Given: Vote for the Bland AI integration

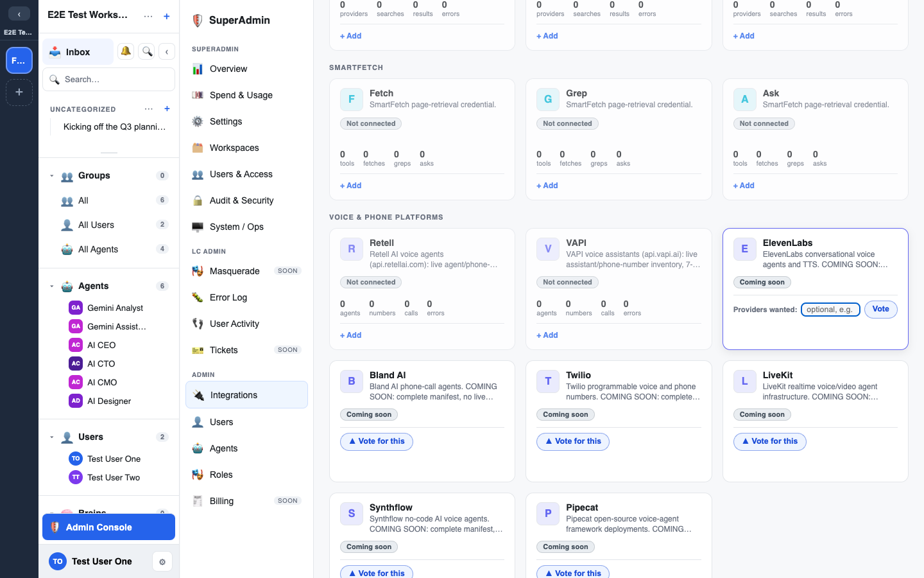Looking at the screenshot, I should click(x=377, y=442).
